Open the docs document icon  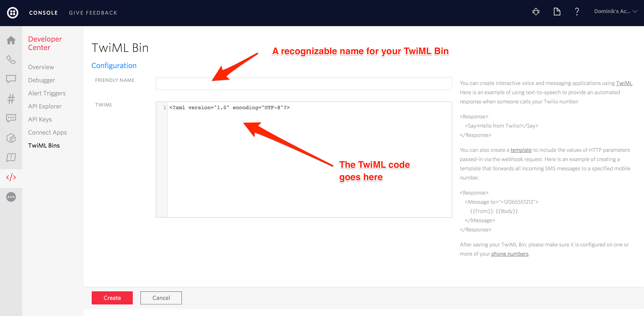click(557, 12)
